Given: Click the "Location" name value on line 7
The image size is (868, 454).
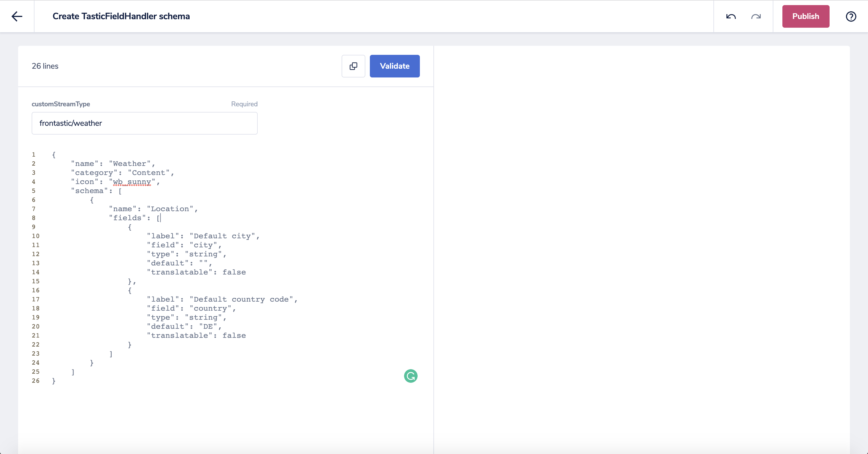Looking at the screenshot, I should [x=170, y=209].
